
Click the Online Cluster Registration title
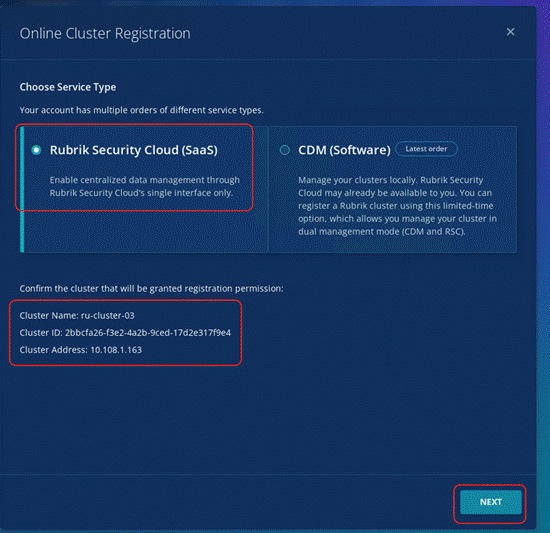[x=105, y=34]
